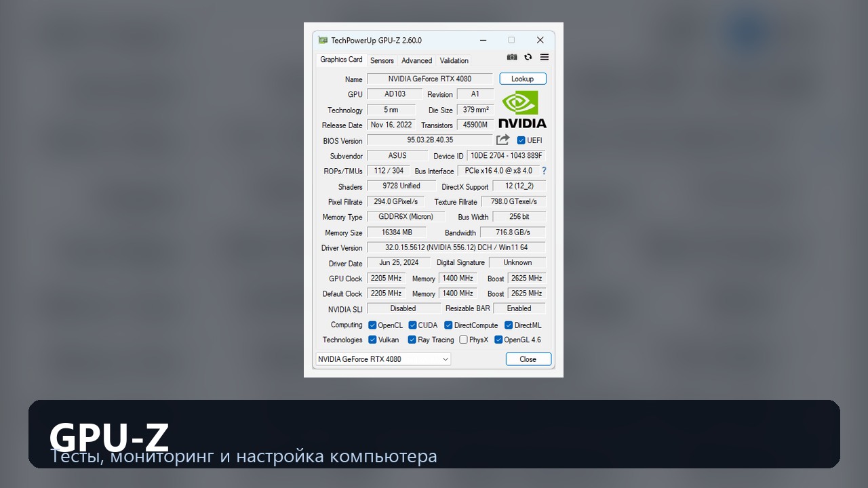Click the Close button at bottom
This screenshot has width=868, height=488.
point(528,359)
